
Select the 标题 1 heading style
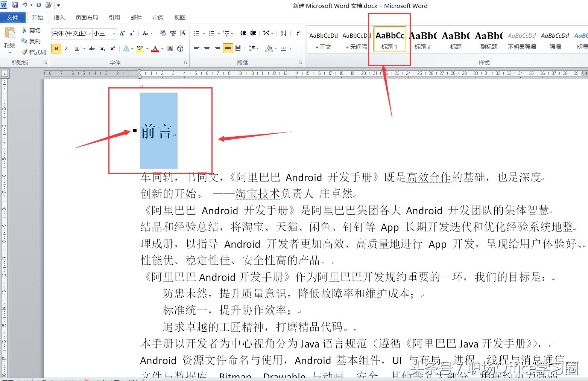click(x=389, y=40)
